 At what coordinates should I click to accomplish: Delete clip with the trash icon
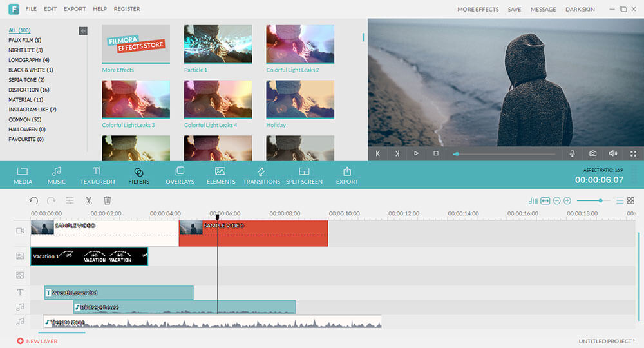coord(108,201)
